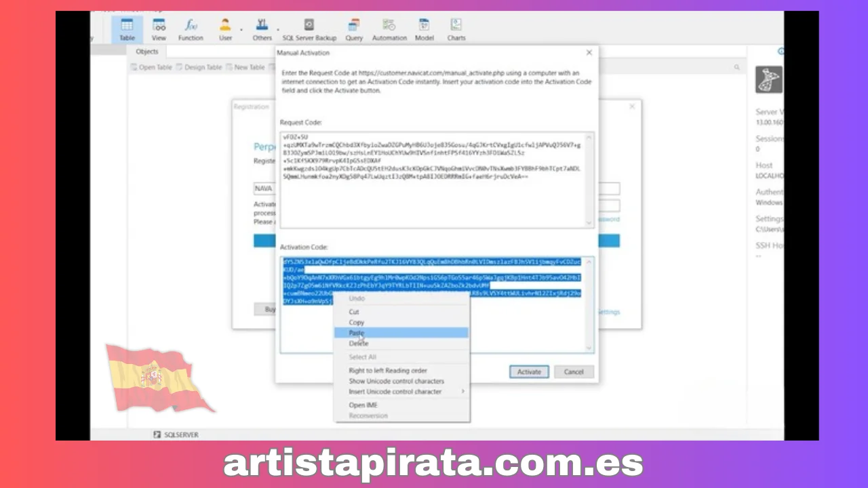The height and width of the screenshot is (488, 868).
Task: Click Design Table in object toolbar
Action: 199,67
